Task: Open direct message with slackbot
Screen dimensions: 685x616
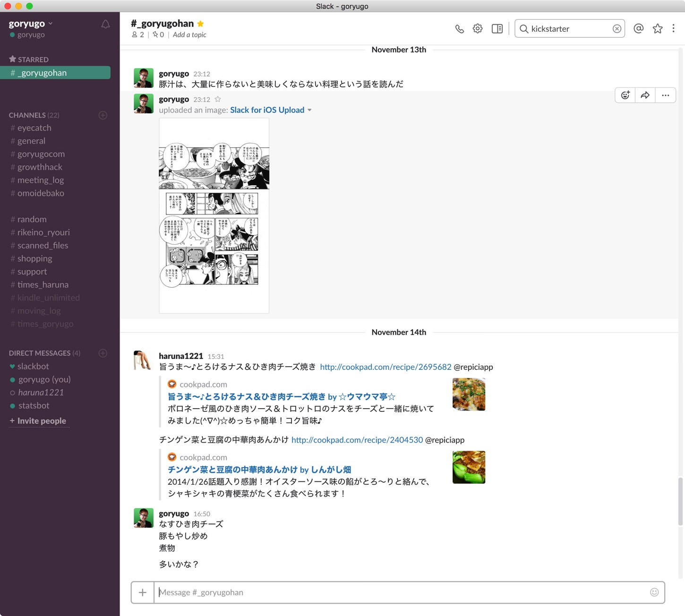Action: tap(33, 366)
